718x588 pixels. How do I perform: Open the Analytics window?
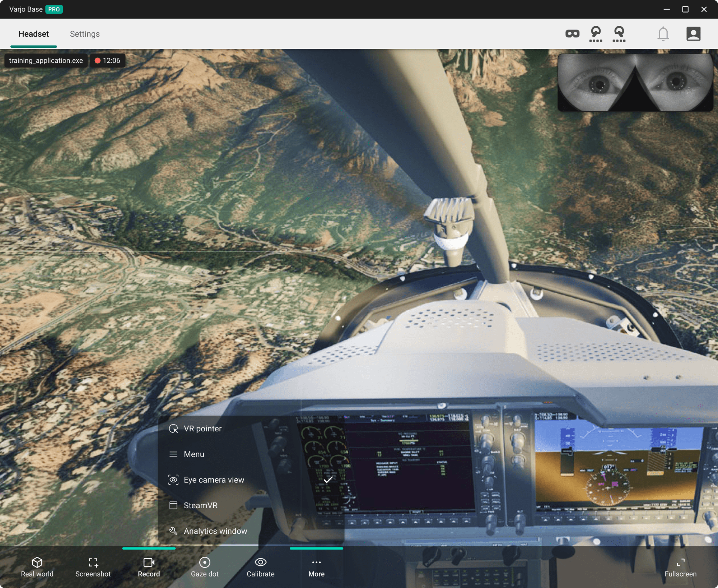coord(215,531)
